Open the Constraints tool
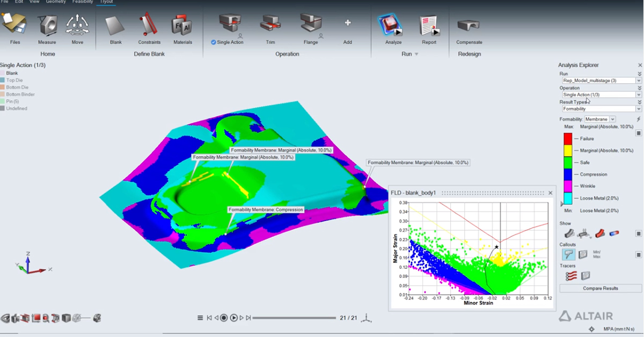This screenshot has width=644, height=337. (149, 25)
